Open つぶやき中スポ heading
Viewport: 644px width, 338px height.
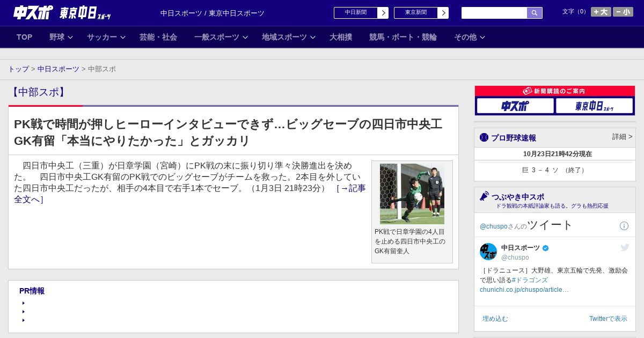(x=518, y=197)
